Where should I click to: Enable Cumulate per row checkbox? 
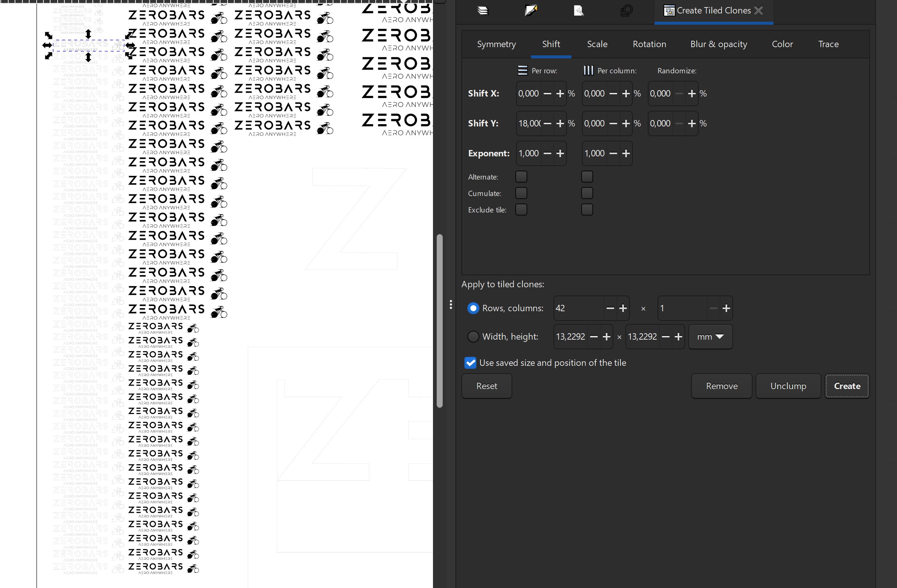[x=521, y=193]
